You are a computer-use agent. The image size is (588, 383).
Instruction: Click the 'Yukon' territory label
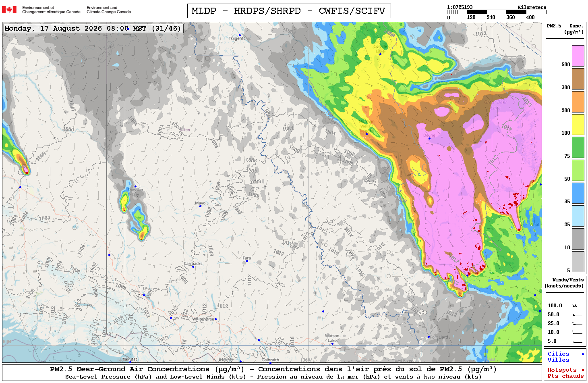184,130
